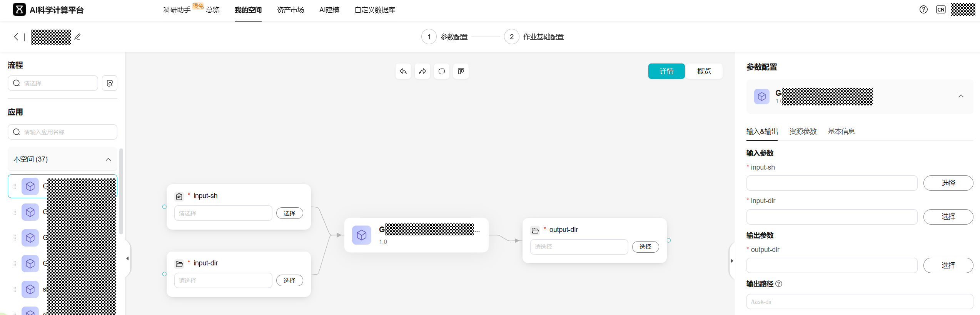
Task: Click third app cube icon in list
Action: (30, 238)
